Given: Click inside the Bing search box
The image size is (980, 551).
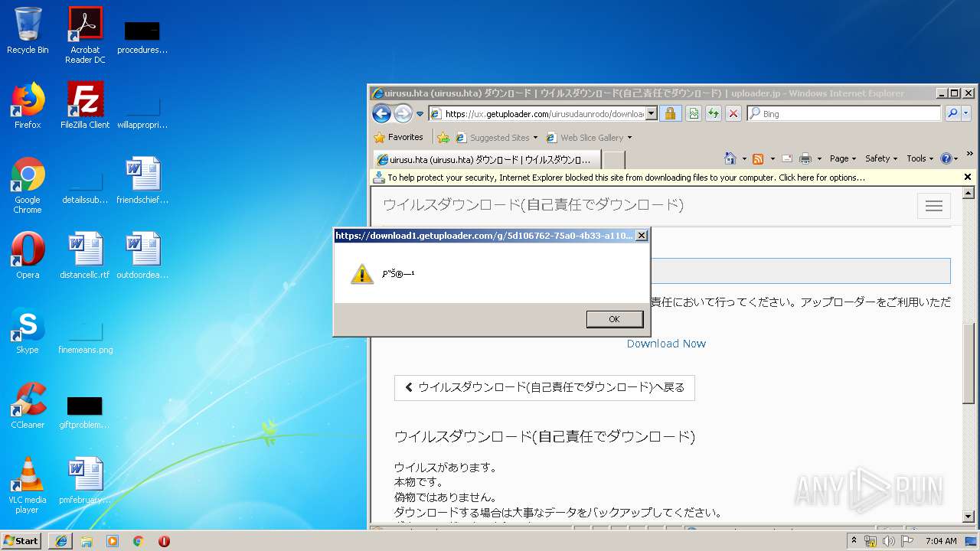Looking at the screenshot, I should point(844,114).
